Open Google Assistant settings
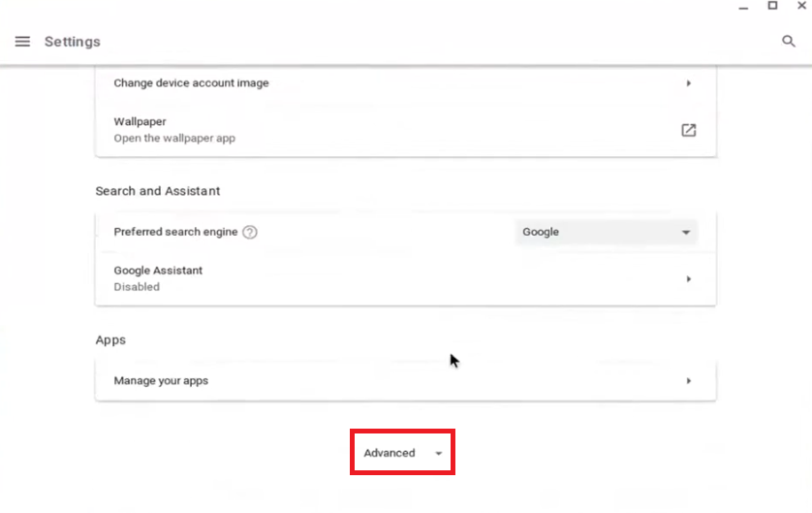This screenshot has width=812, height=513. tap(388, 279)
